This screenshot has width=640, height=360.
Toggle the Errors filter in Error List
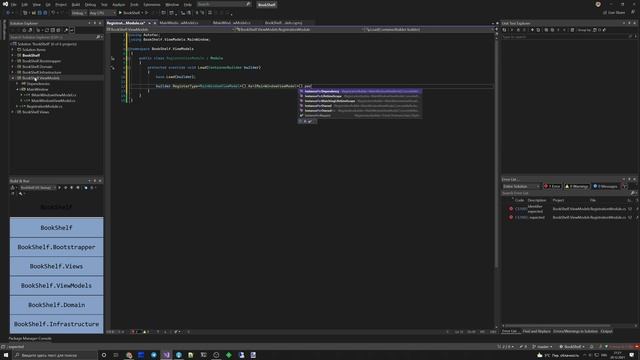[x=552, y=186]
